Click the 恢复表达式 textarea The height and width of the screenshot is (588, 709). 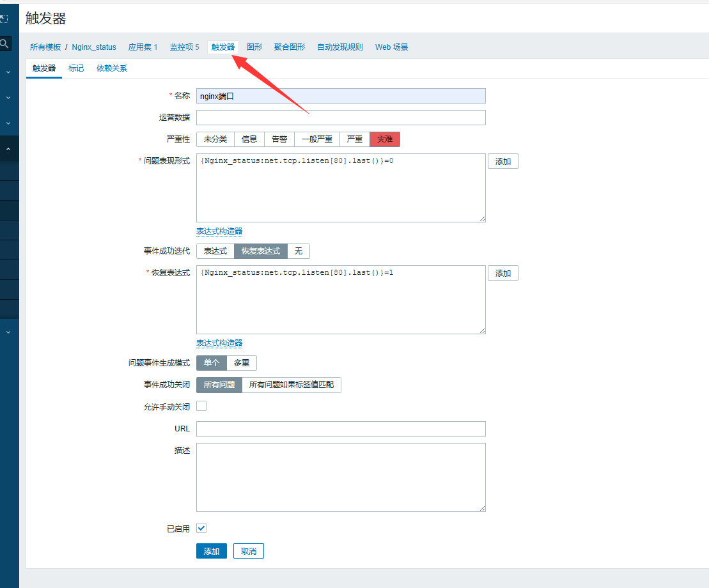coord(341,300)
